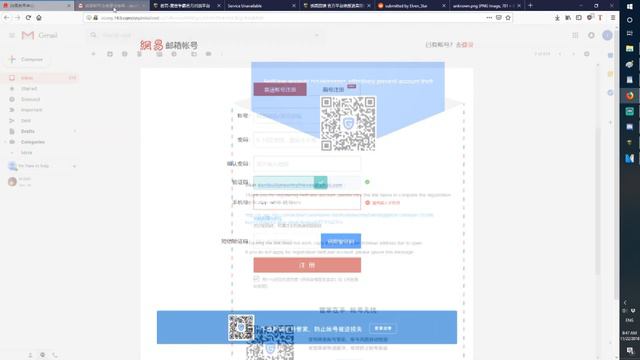Go to older message arrow in Gmail

click(573, 54)
